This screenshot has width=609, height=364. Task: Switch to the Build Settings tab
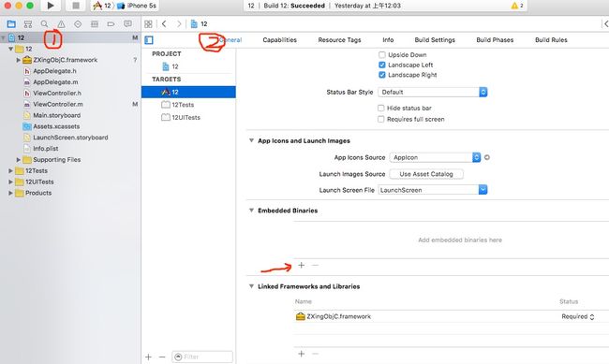(435, 40)
